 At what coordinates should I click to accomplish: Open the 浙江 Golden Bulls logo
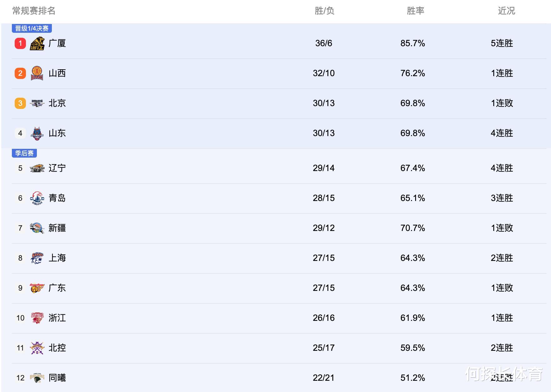point(37,318)
